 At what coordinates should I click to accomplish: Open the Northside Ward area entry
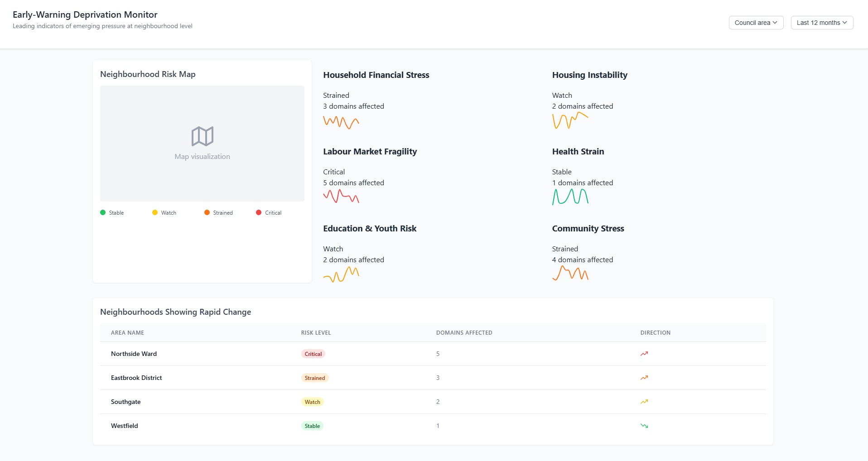[134, 354]
